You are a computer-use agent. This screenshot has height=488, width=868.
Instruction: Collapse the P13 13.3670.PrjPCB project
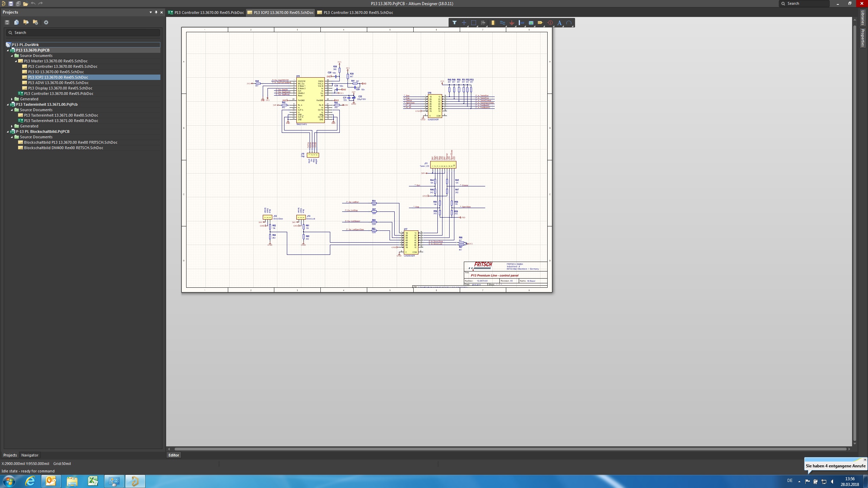(7, 50)
